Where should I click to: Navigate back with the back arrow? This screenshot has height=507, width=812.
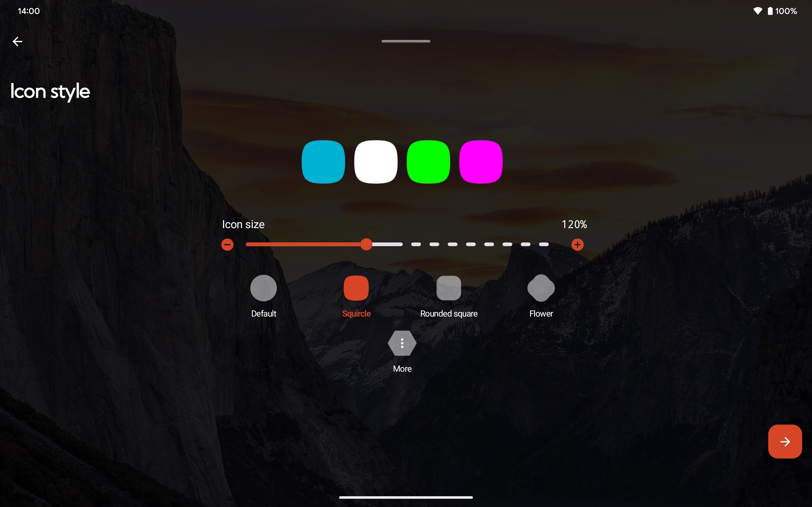pos(17,41)
